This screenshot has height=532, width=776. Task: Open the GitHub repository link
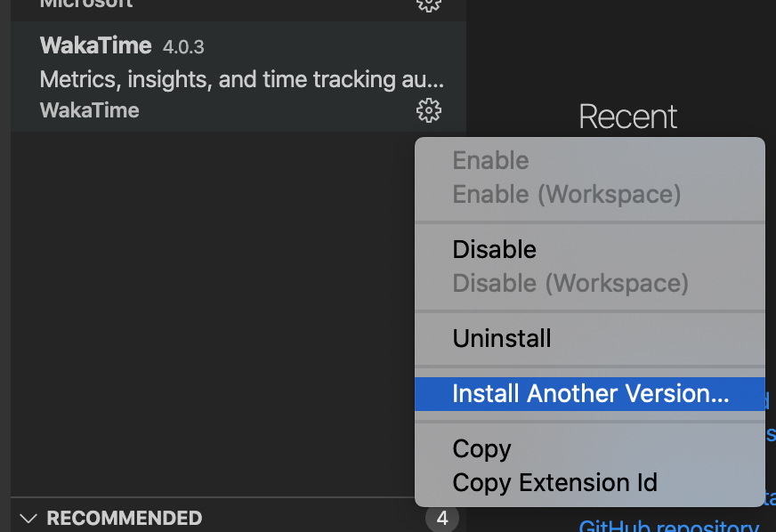668,525
